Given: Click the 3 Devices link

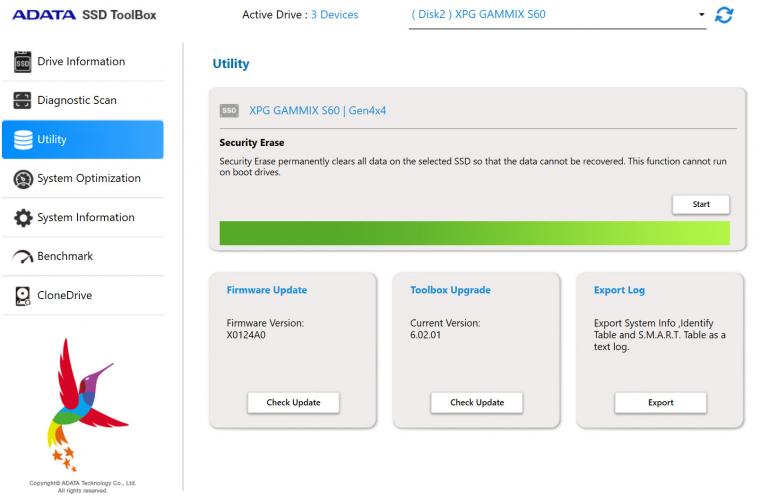Looking at the screenshot, I should [x=334, y=15].
